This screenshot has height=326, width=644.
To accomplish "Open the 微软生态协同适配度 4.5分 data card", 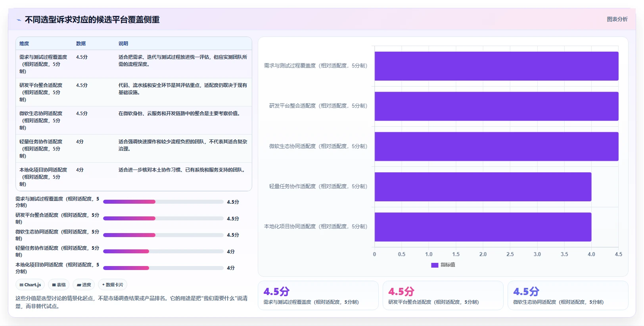I will click(x=568, y=295).
